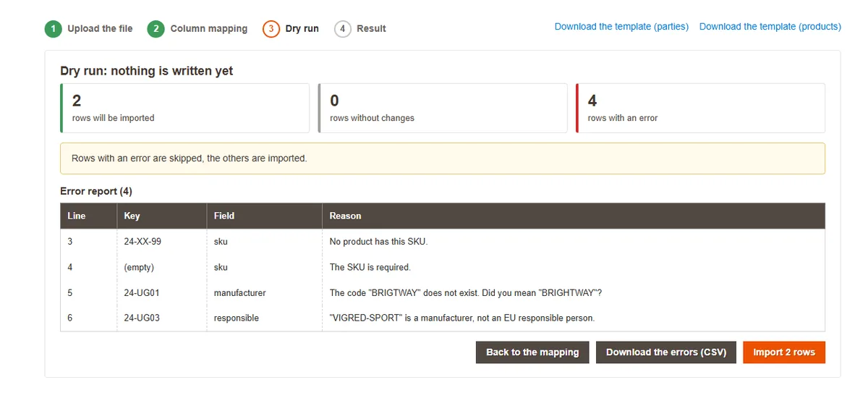Viewport: 868px width, 398px height.
Task: Click the Error report (4) heading
Action: click(96, 192)
